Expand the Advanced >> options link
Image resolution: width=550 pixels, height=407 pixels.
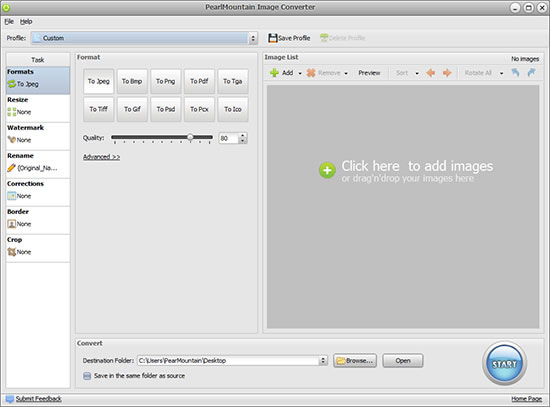pos(101,157)
